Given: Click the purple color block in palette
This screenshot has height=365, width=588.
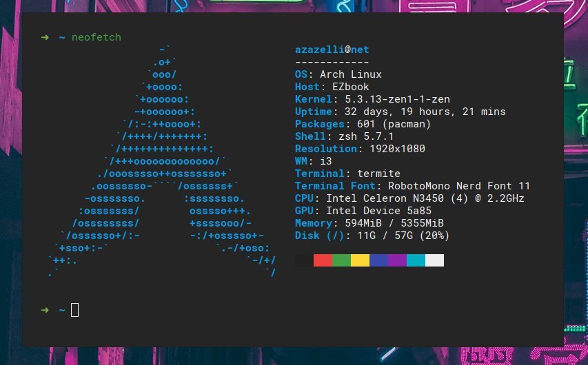Looking at the screenshot, I should 397,260.
